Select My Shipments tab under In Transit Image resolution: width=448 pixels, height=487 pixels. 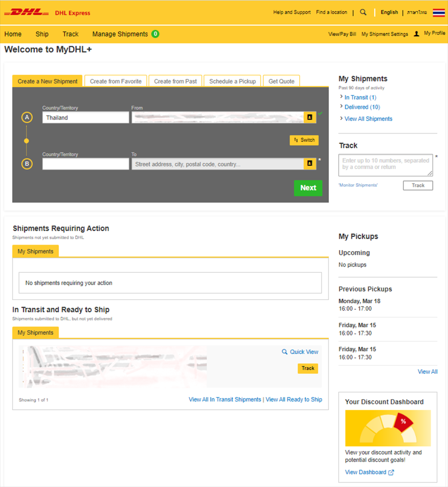tap(35, 333)
